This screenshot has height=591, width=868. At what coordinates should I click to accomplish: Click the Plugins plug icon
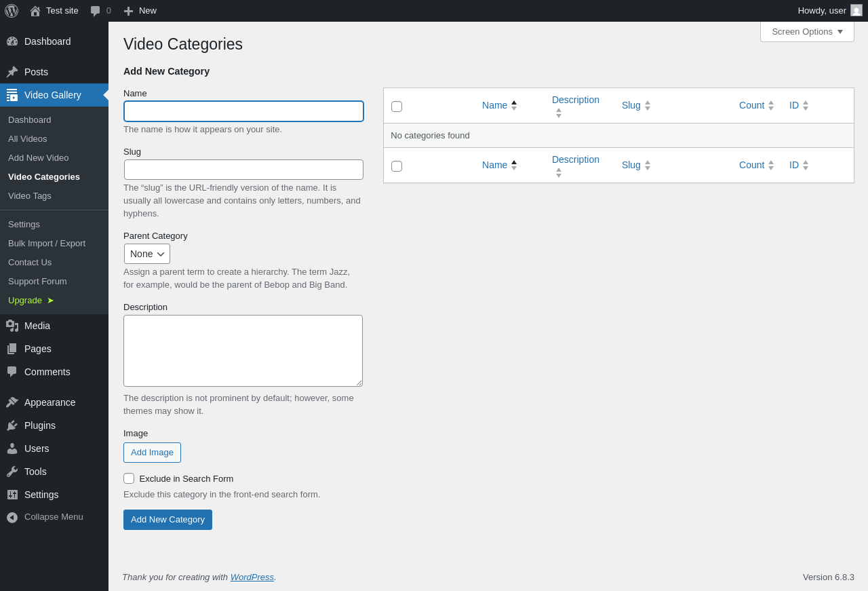(x=12, y=425)
